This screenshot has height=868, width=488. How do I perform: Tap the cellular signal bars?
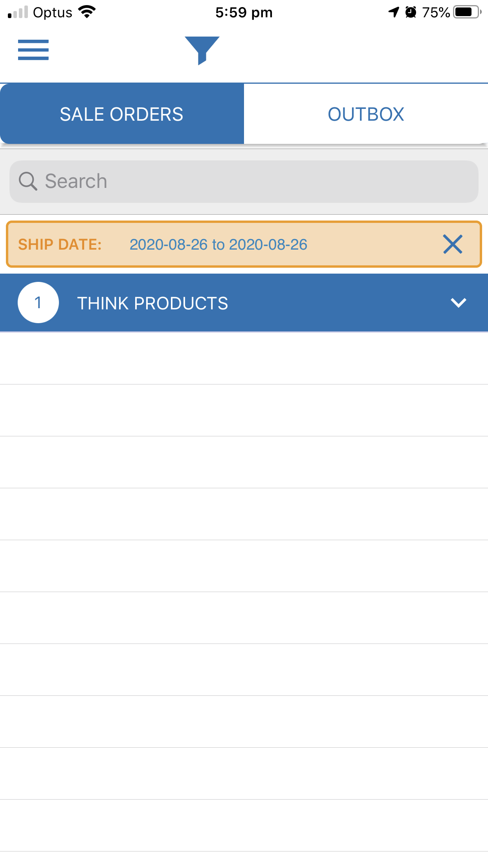18,12
